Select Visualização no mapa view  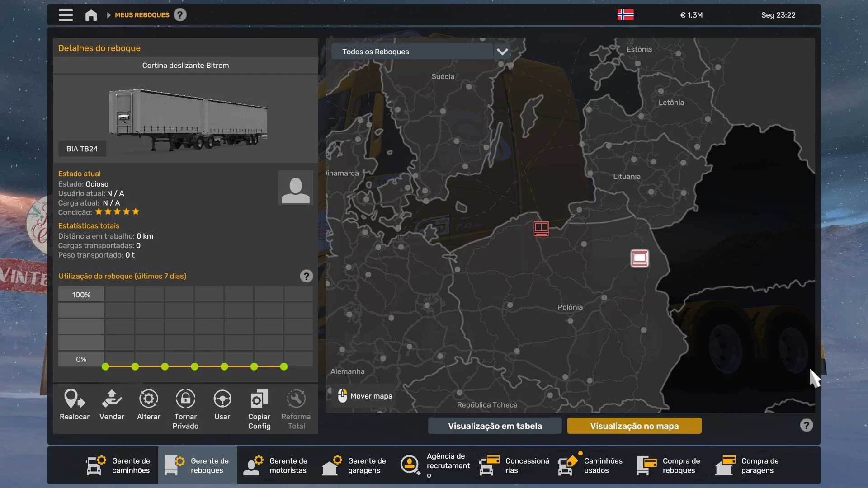click(634, 426)
